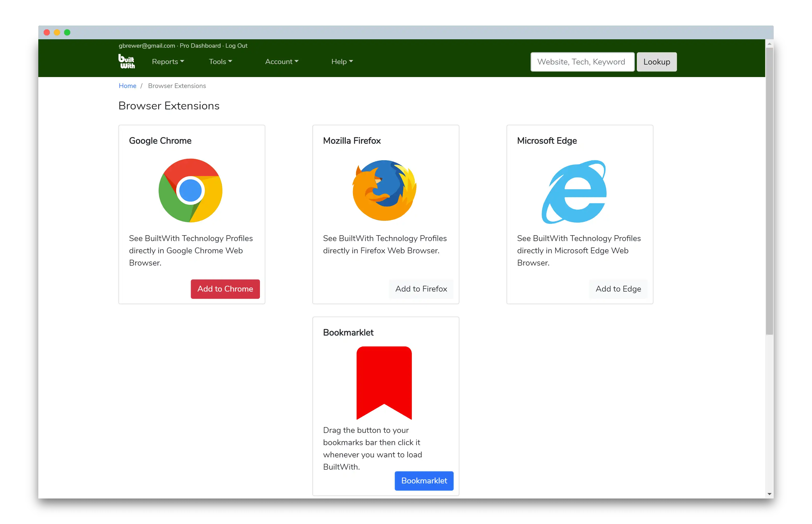Click the Add to Firefox button
This screenshot has height=524, width=812.
[421, 289]
